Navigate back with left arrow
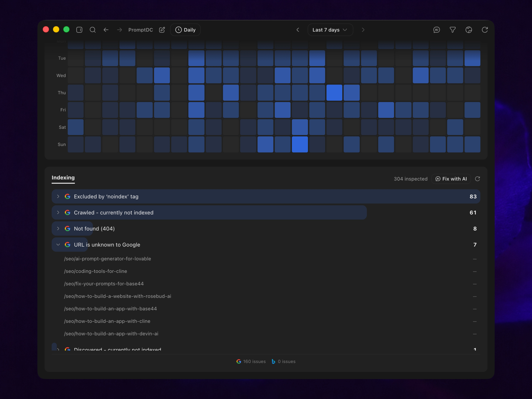The height and width of the screenshot is (399, 532). pos(106,30)
